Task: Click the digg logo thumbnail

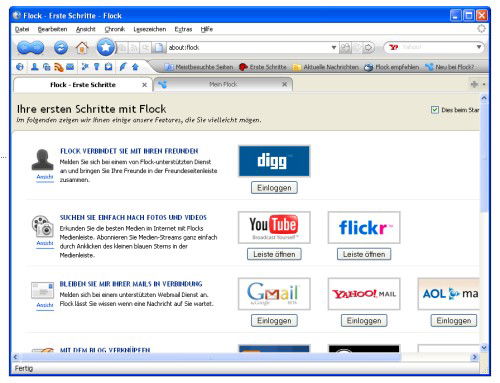Action: point(274,161)
